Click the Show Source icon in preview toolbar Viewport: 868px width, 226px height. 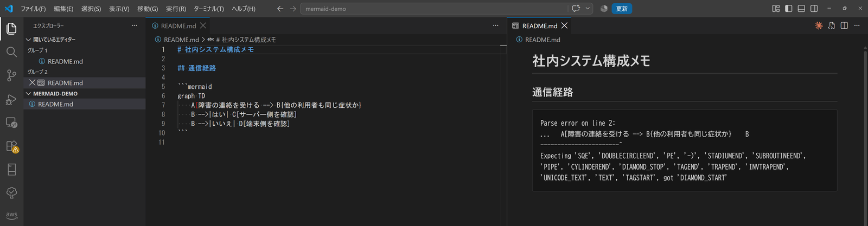pos(832,25)
